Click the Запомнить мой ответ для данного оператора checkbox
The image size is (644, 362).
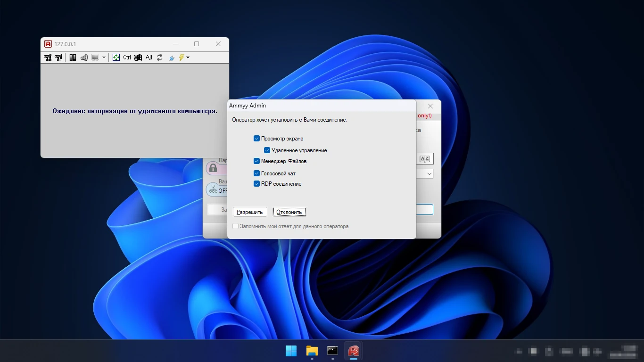[236, 226]
